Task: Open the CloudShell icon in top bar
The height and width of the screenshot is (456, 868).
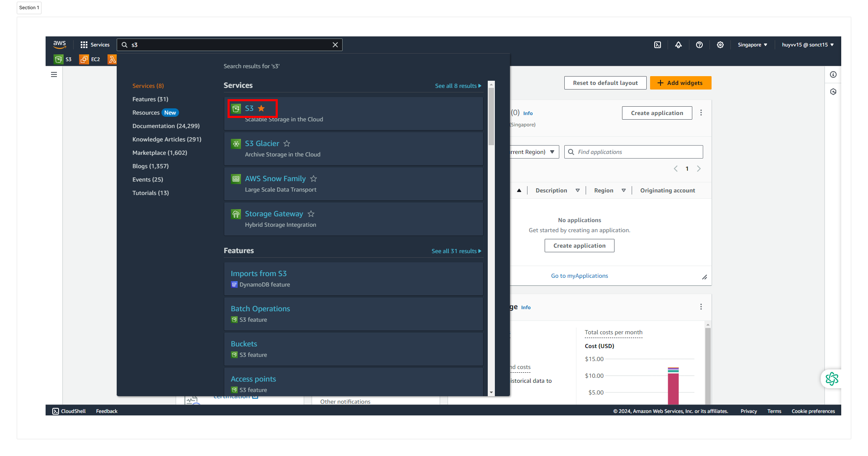Action: click(658, 45)
